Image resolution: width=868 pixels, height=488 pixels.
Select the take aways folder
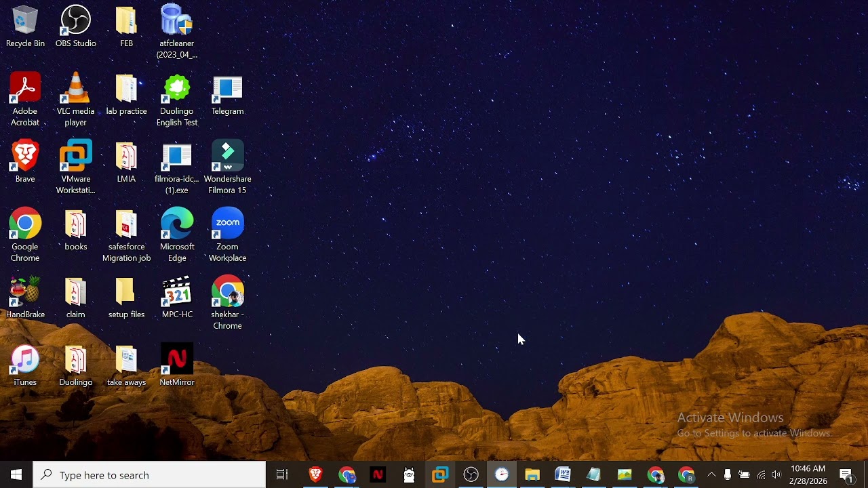point(126,366)
